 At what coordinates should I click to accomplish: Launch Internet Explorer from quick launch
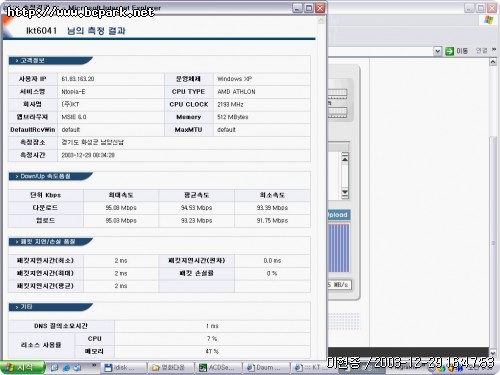[66, 367]
